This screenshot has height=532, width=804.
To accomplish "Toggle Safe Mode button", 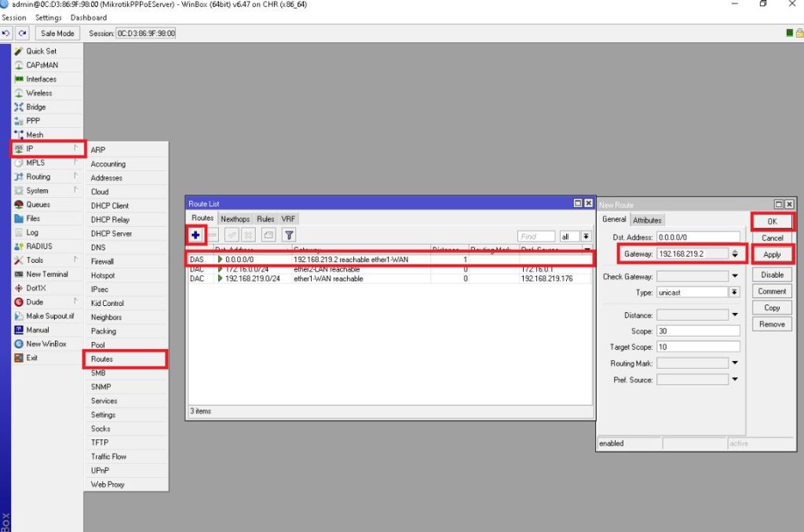I will tap(57, 33).
